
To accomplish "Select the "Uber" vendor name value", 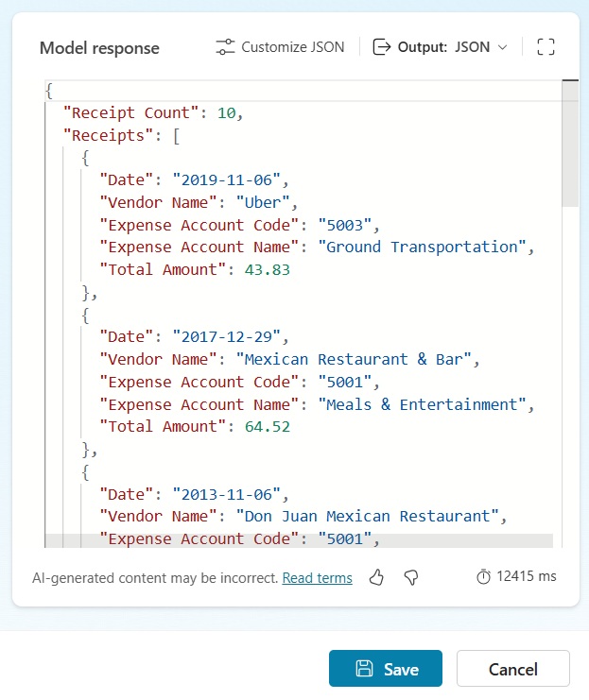I will [x=267, y=202].
